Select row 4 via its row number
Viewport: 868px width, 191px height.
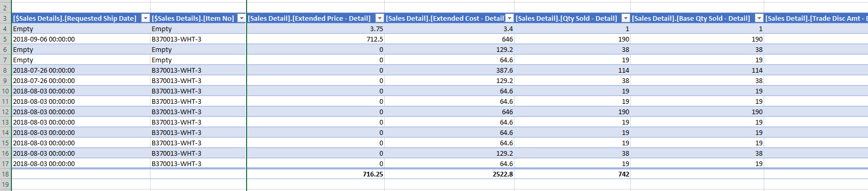5,29
